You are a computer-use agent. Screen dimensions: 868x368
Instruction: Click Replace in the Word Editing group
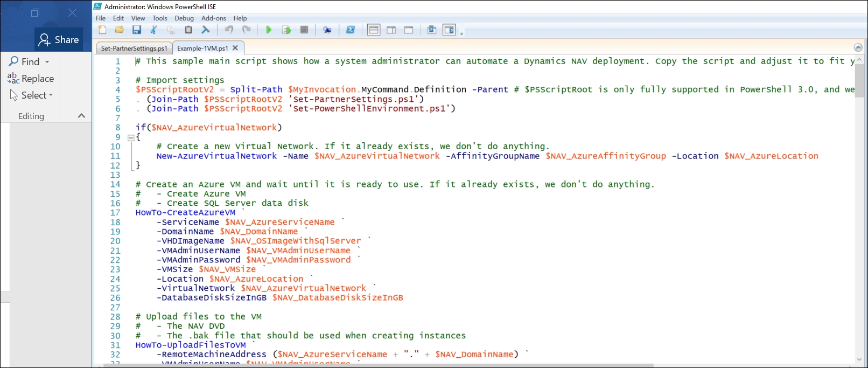pos(31,79)
